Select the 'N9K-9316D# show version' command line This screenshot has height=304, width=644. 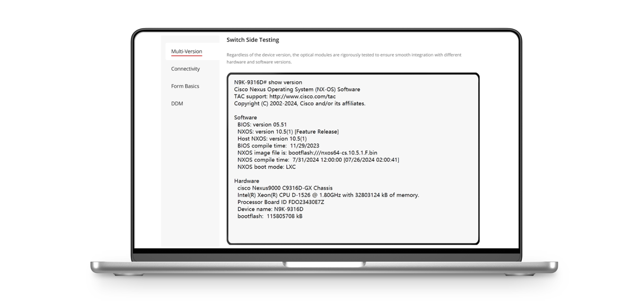pos(268,82)
